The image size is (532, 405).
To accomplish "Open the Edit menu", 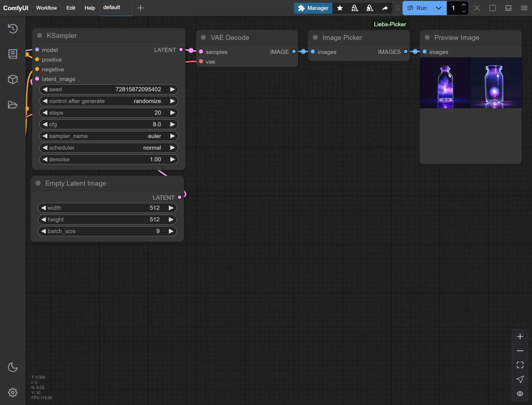I will tap(70, 8).
